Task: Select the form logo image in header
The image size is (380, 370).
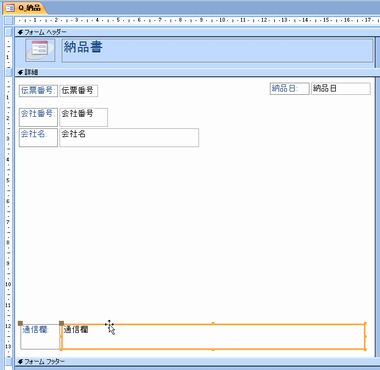Action: (40, 50)
